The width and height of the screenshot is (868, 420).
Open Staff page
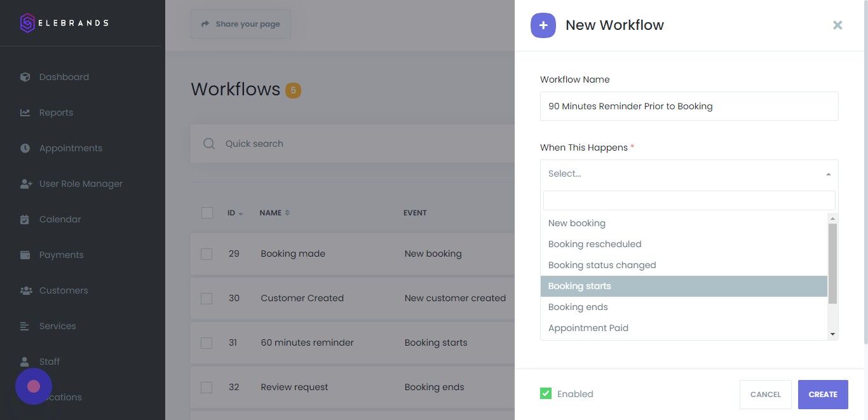coord(50,362)
